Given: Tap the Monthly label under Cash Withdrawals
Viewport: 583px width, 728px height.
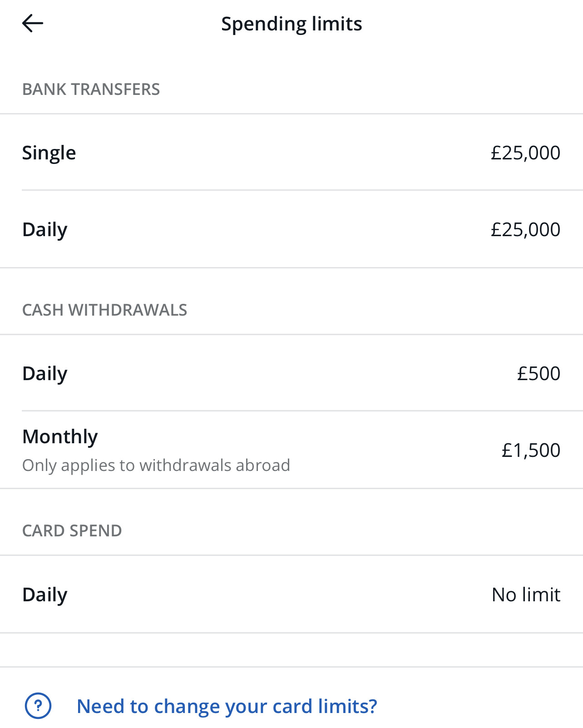Looking at the screenshot, I should point(60,437).
